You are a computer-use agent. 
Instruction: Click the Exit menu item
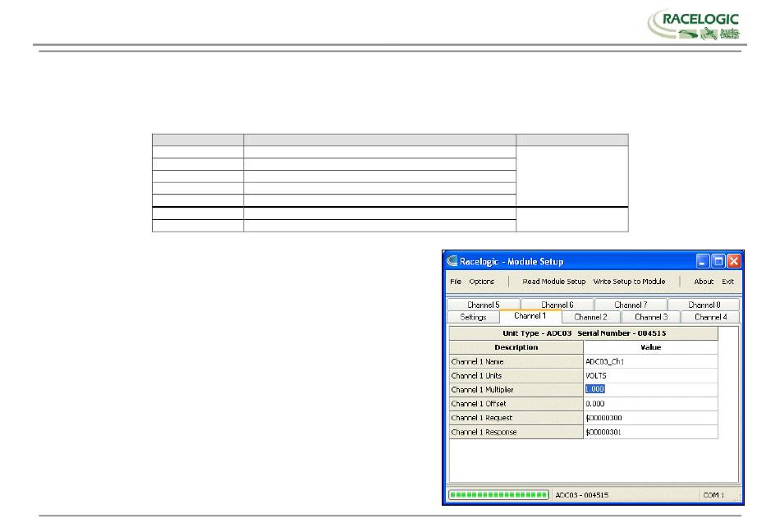tap(727, 282)
